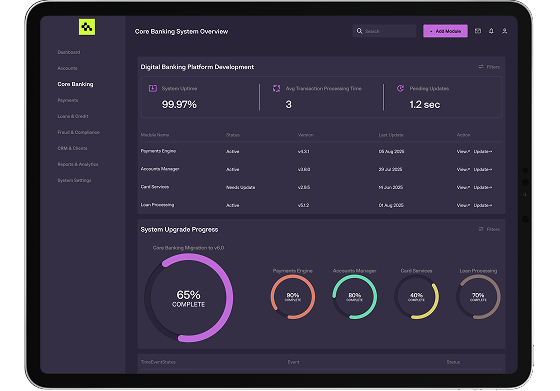Click the search magnifier icon
The image size is (560, 391).
359,31
